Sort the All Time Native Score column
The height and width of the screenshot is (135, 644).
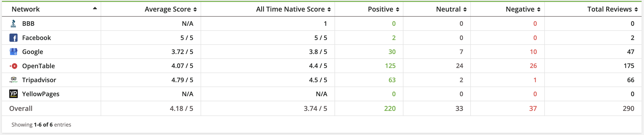tap(329, 9)
